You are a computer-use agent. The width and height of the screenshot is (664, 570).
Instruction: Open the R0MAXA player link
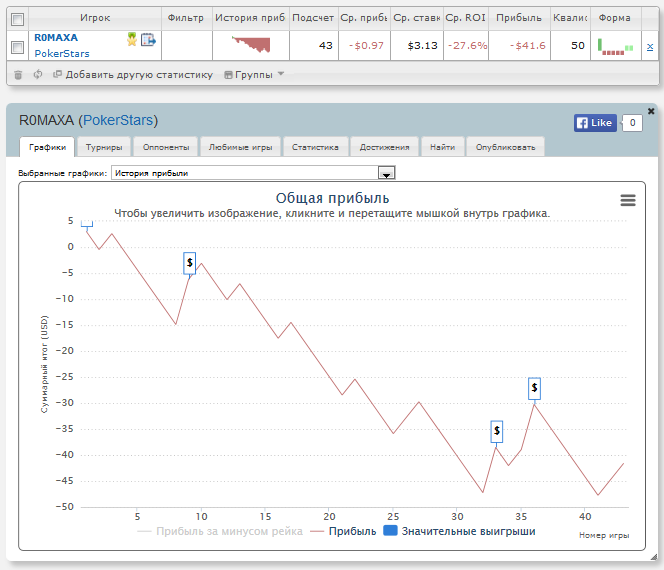[x=56, y=38]
